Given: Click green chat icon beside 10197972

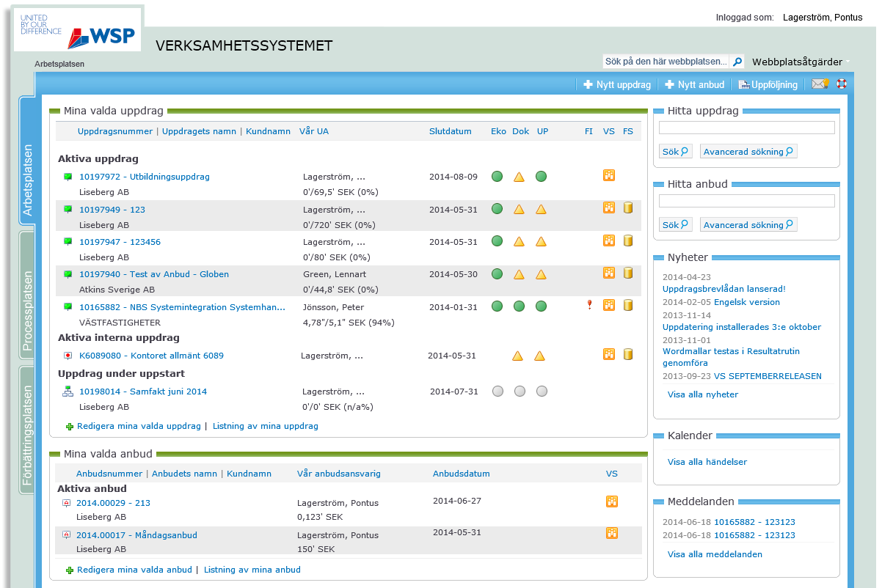Looking at the screenshot, I should tap(68, 177).
